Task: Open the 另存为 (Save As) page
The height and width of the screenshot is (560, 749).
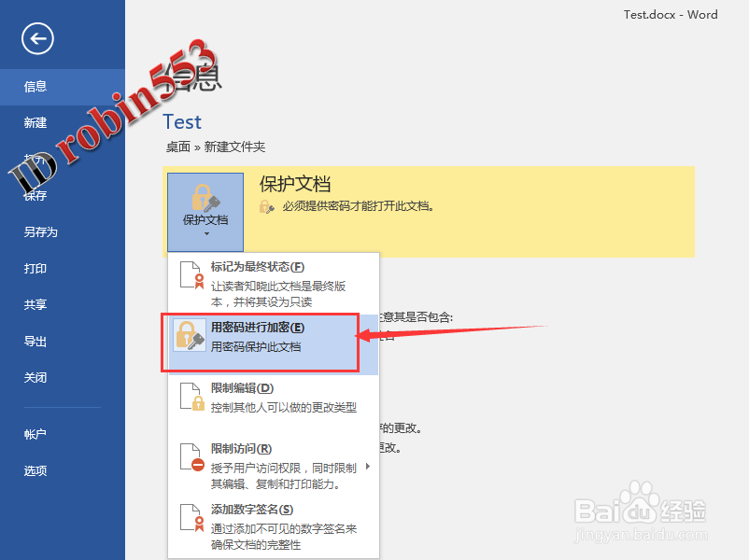Action: tap(37, 231)
